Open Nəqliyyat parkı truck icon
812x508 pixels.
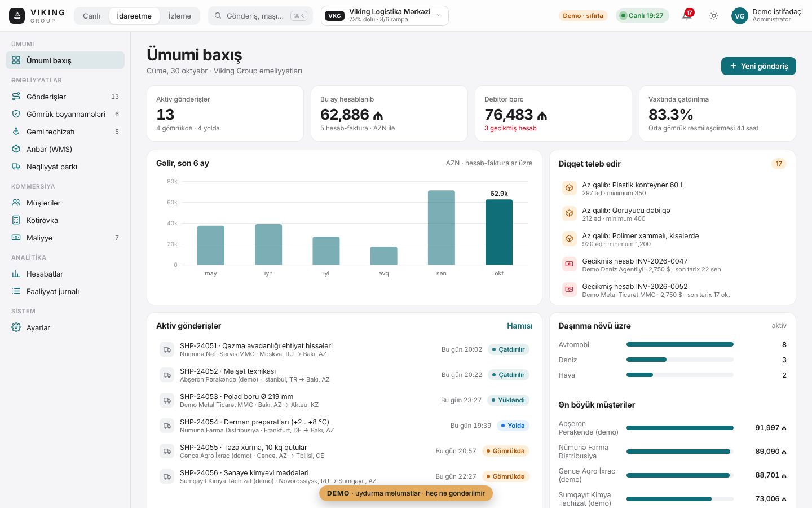(16, 167)
